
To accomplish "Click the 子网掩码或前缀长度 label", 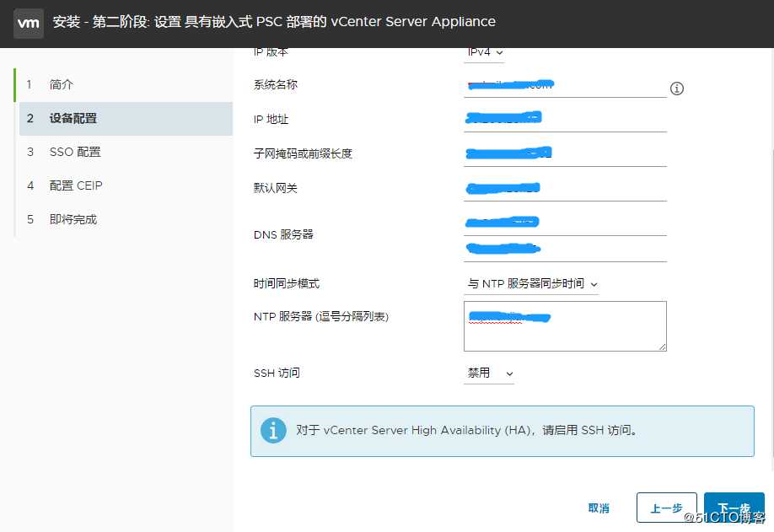I will coord(303,154).
